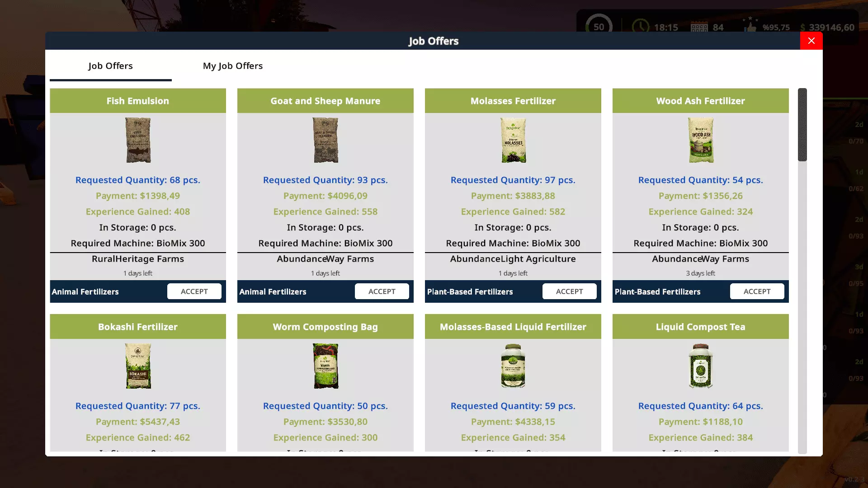The height and width of the screenshot is (488, 868).
Task: Accept the Molasses Fertilizer job offer
Action: pyautogui.click(x=570, y=291)
